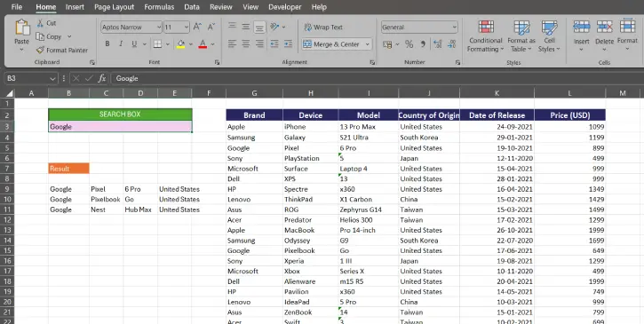
Task: Open the Underline style dropdown arrow
Action: pos(145,43)
